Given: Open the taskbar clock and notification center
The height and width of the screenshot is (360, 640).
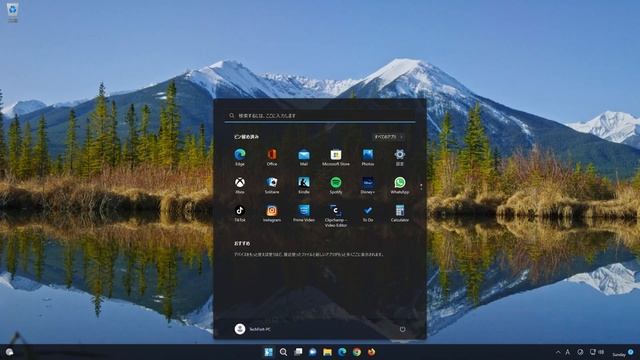Looking at the screenshot, I should click(x=623, y=352).
